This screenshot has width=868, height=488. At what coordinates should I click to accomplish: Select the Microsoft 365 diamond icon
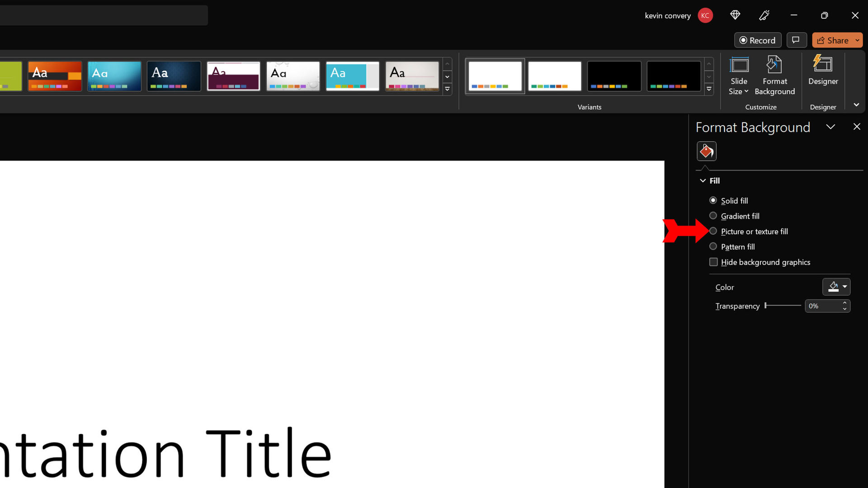pyautogui.click(x=735, y=15)
